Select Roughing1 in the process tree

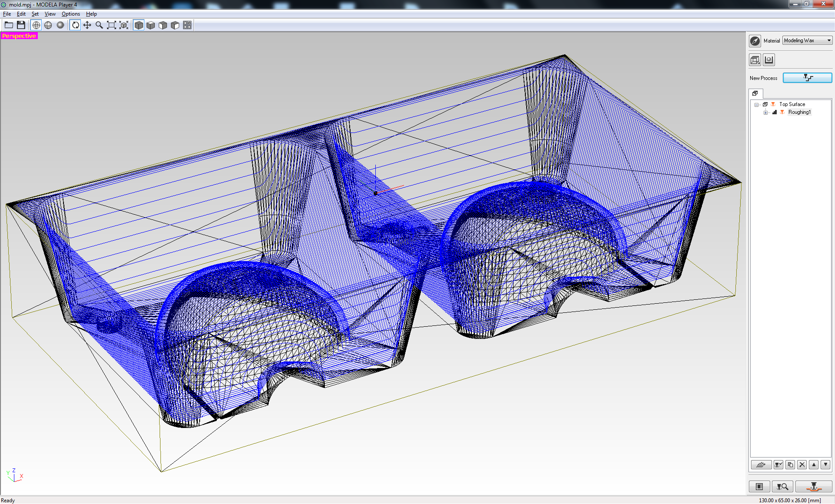(x=799, y=112)
